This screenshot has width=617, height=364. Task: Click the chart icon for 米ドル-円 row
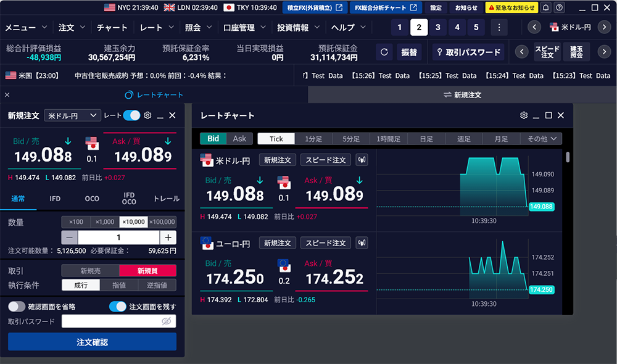(362, 160)
